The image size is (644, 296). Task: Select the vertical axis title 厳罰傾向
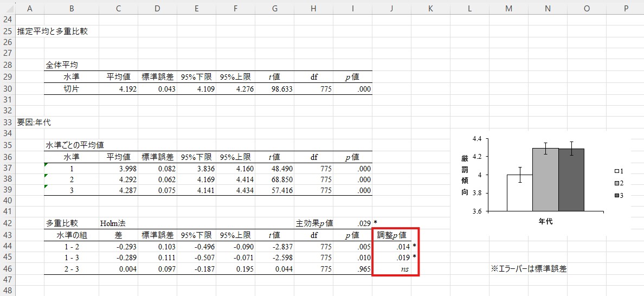(x=465, y=174)
